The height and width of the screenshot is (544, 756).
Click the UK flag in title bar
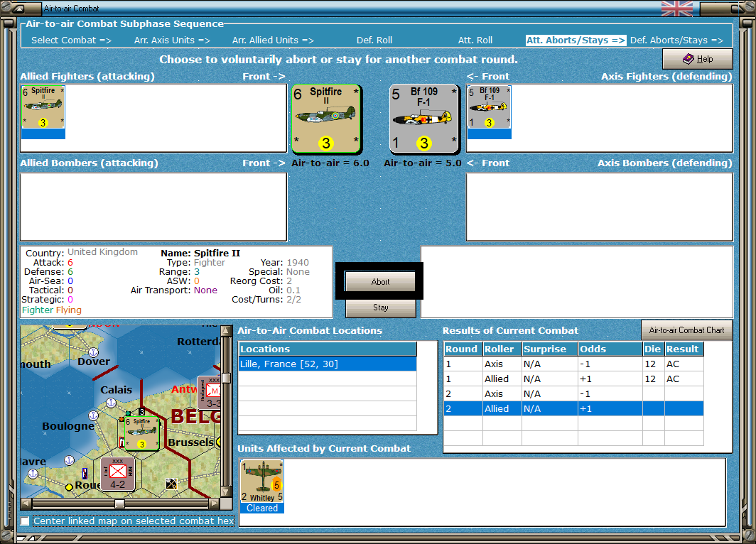pyautogui.click(x=677, y=9)
